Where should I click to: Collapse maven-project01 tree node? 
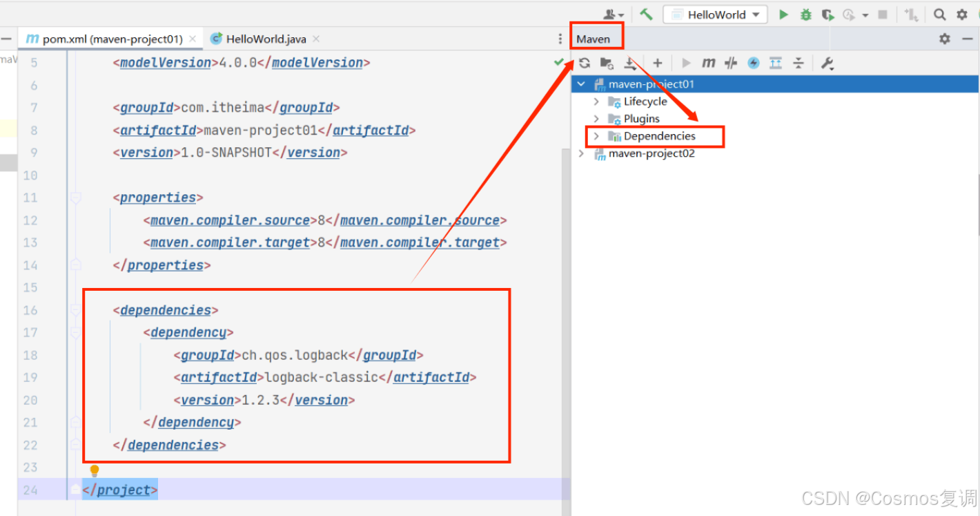[x=581, y=84]
